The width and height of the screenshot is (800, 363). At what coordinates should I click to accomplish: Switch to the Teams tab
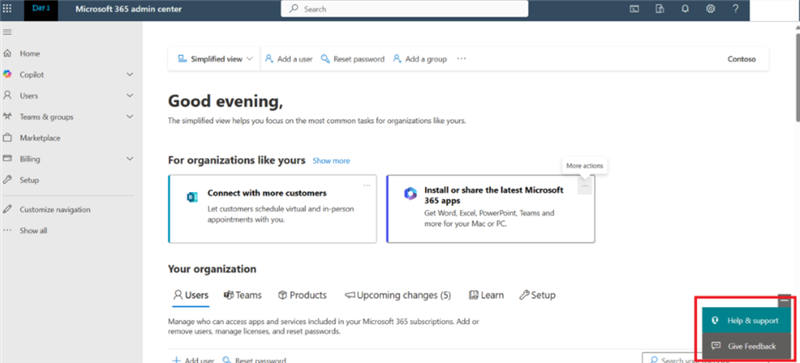pos(243,295)
